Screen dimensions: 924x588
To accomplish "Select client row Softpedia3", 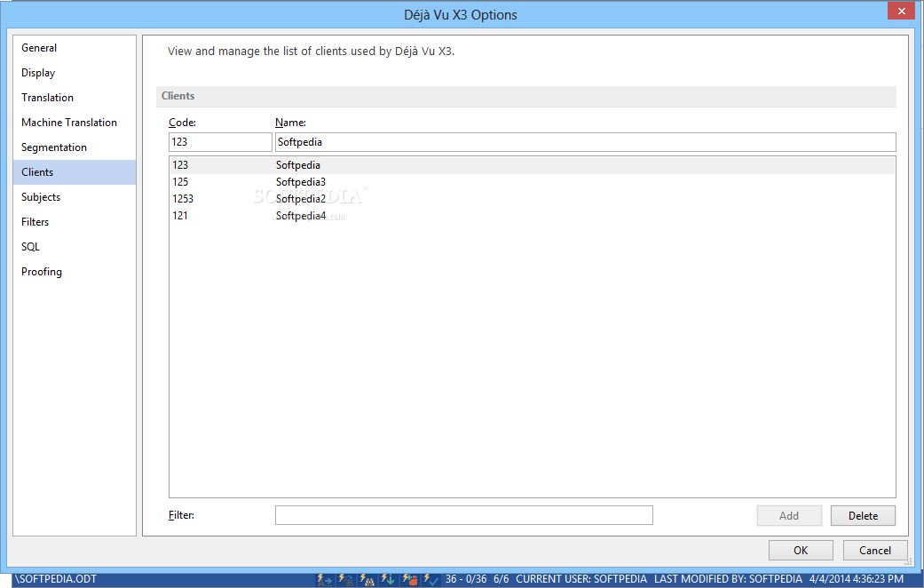I will click(x=533, y=182).
